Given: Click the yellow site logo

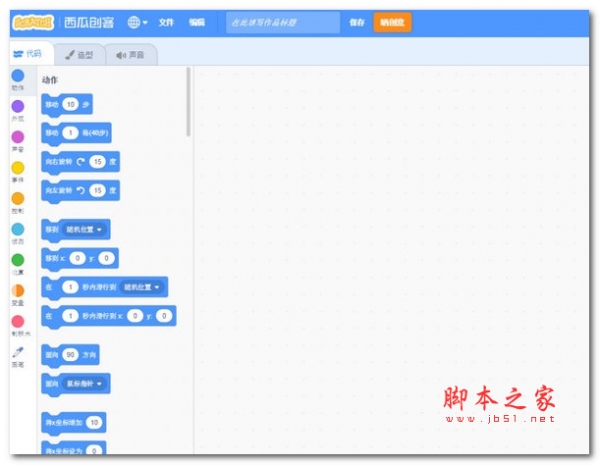Looking at the screenshot, I should 33,23.
